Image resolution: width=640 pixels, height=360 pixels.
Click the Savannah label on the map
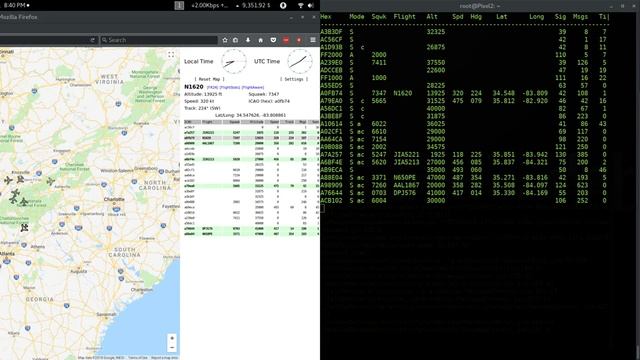pos(107,314)
